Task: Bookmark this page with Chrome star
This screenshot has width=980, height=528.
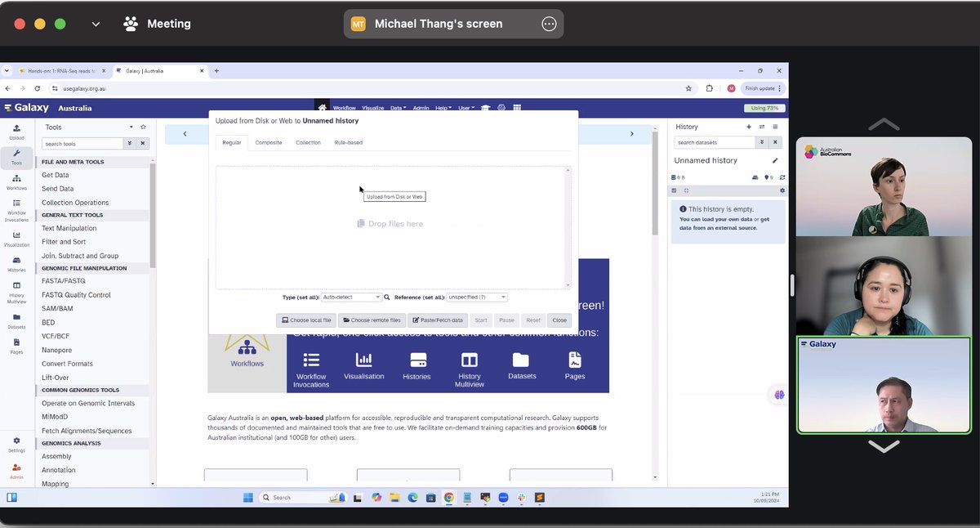Action: click(x=688, y=88)
